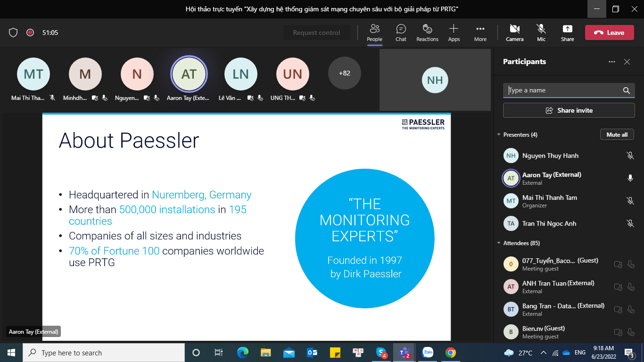
Task: Click the Share invite button
Action: point(569,110)
